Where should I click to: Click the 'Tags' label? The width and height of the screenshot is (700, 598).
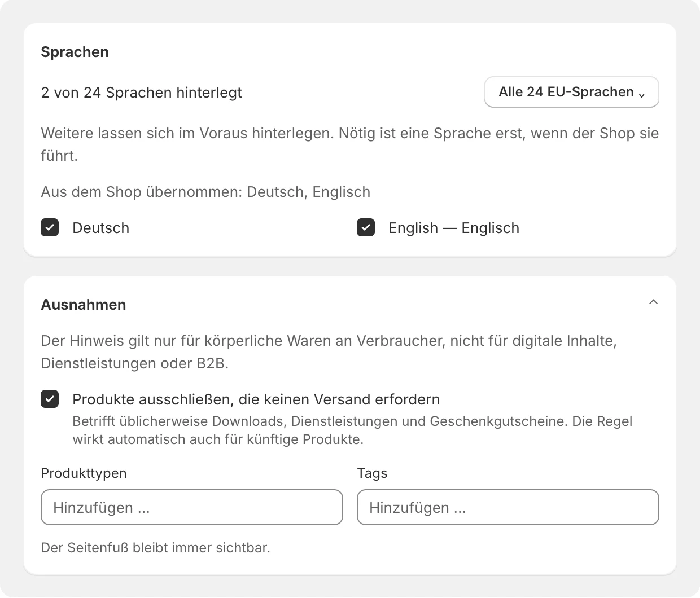coord(372,473)
